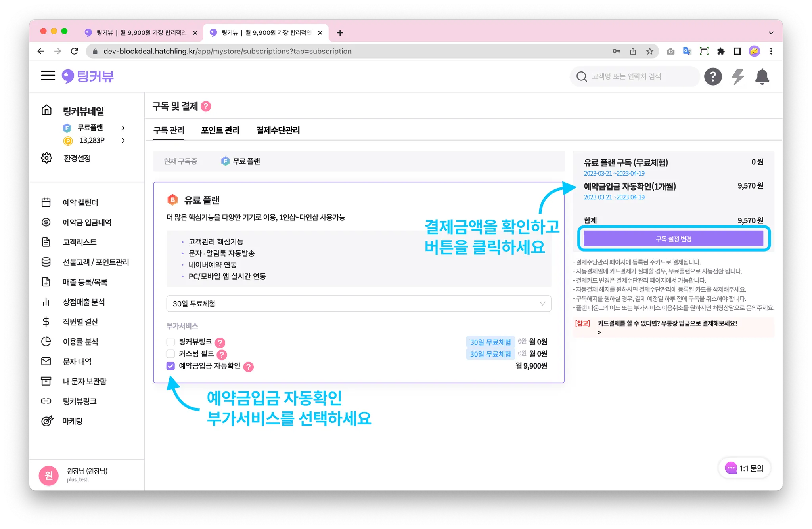Click the notification bell icon

click(762, 76)
